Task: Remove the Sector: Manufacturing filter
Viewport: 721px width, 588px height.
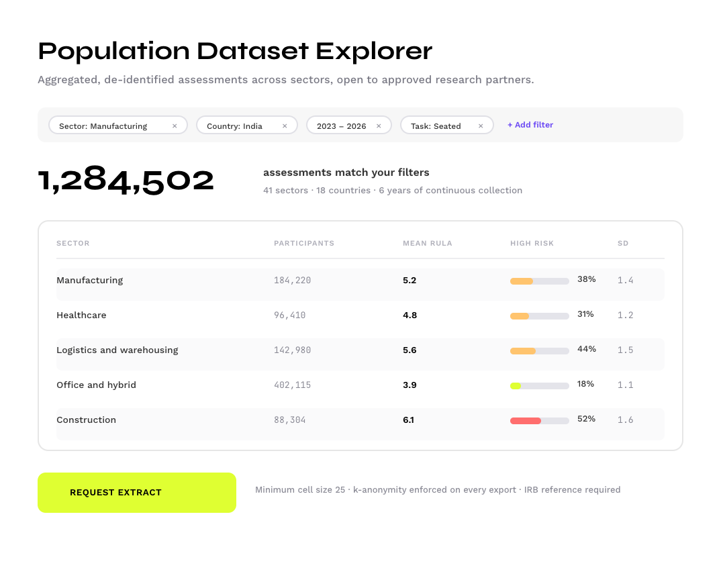Action: (175, 126)
